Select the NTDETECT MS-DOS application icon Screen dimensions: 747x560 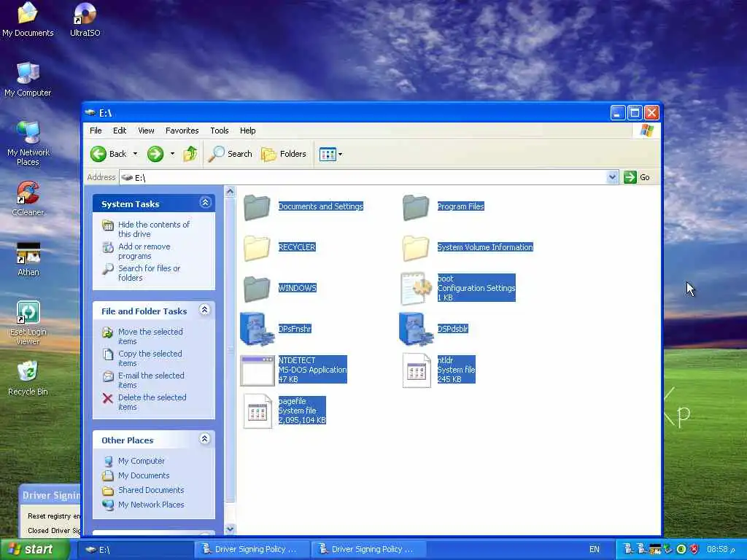click(x=258, y=370)
